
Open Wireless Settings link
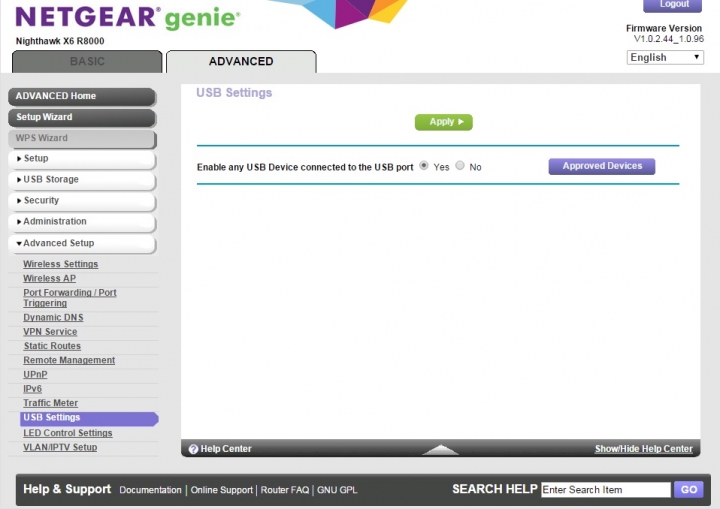pos(61,264)
